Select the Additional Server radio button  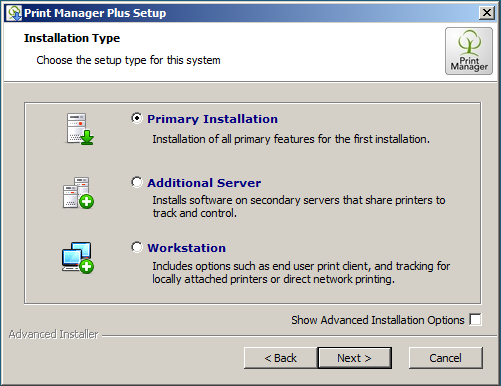click(x=137, y=182)
